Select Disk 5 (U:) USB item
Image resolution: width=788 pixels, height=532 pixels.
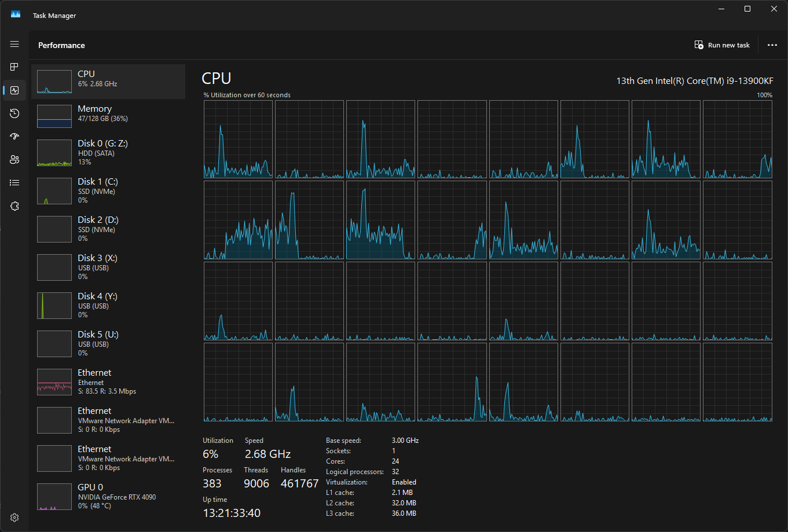108,343
